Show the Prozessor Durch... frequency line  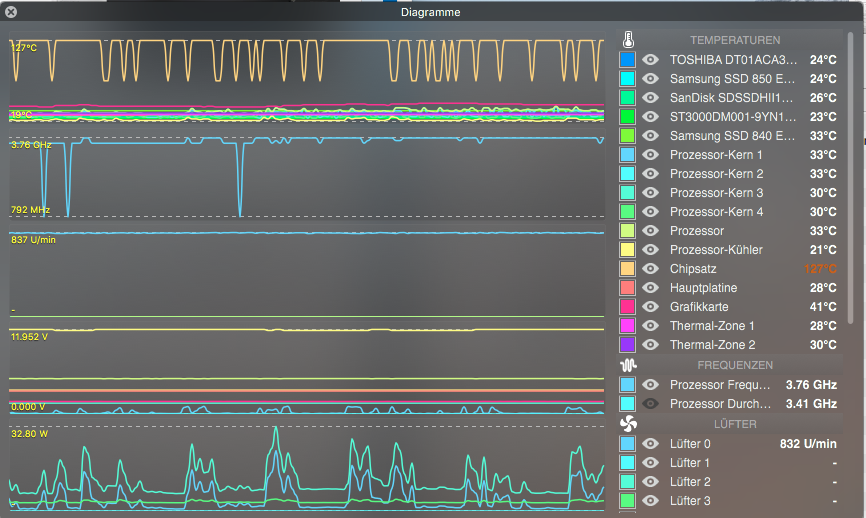pyautogui.click(x=651, y=404)
